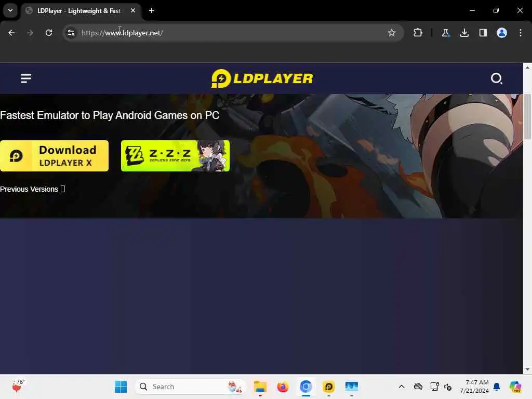Click the taskbar Search box
The height and width of the screenshot is (399, 532).
[x=190, y=387]
